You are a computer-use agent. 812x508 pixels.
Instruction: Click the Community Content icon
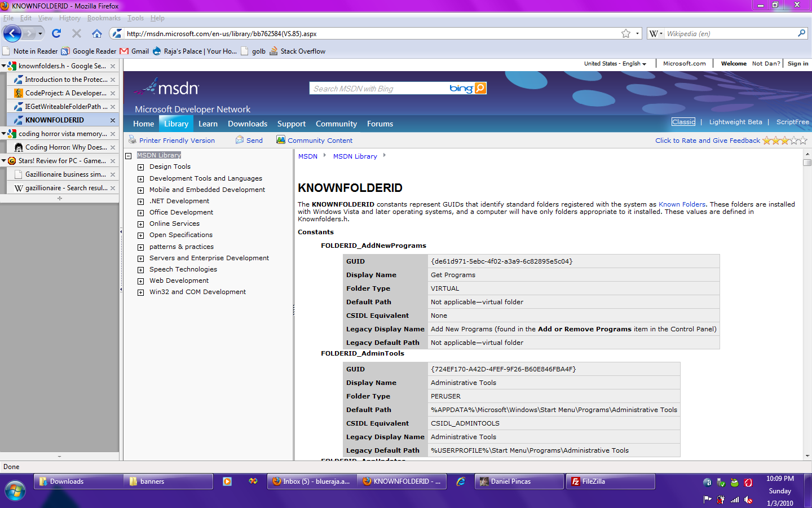click(281, 139)
